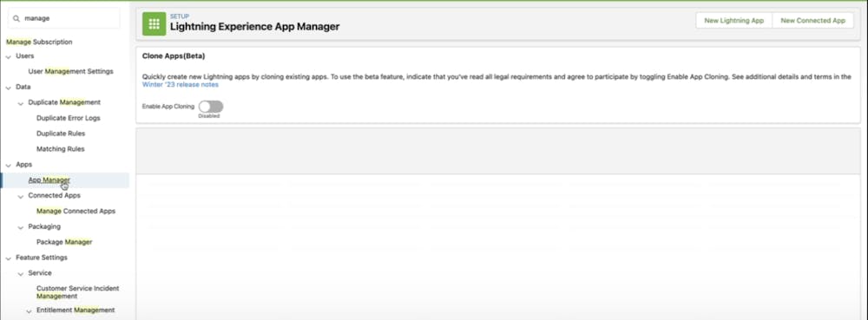This screenshot has width=868, height=320.
Task: Click the Quick Find search field
Action: [x=63, y=18]
